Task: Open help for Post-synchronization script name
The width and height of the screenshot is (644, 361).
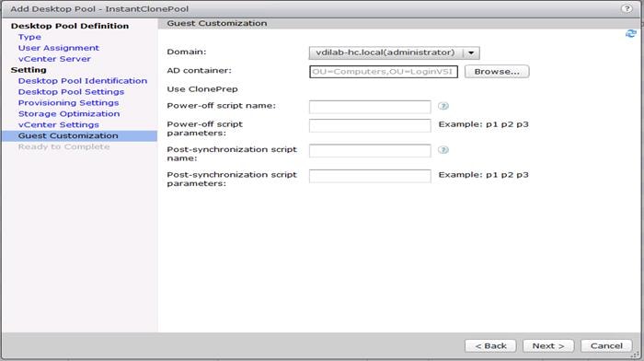Action: 443,150
